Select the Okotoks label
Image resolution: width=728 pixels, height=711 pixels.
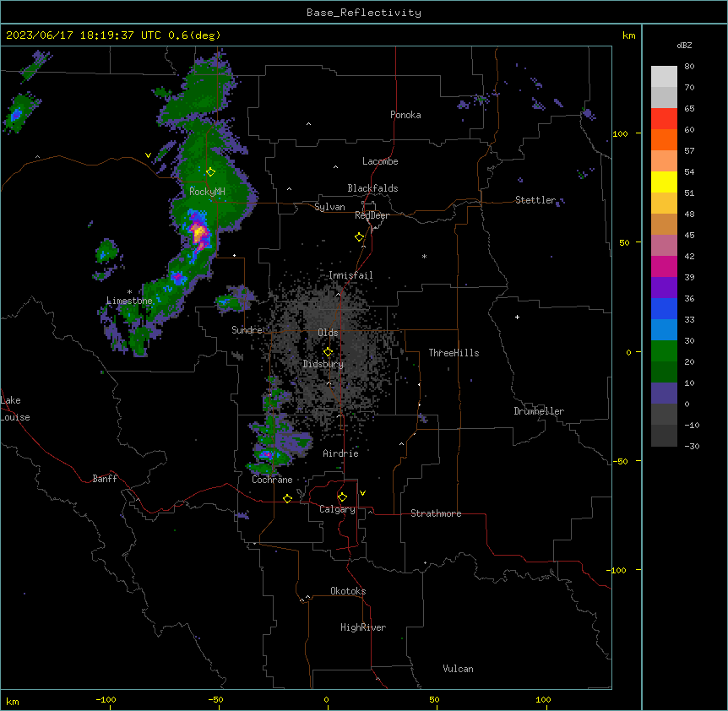(x=348, y=591)
